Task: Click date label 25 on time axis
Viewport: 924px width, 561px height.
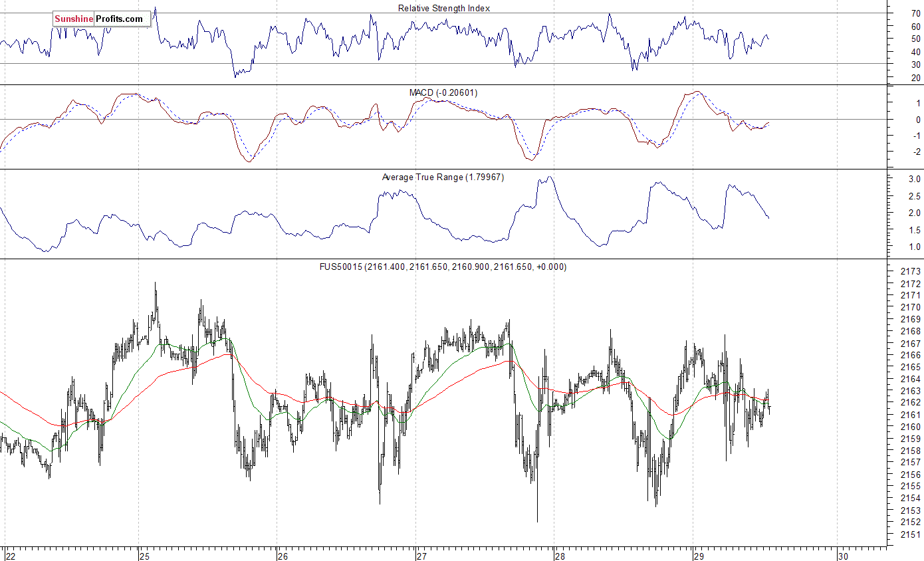Action: point(145,556)
